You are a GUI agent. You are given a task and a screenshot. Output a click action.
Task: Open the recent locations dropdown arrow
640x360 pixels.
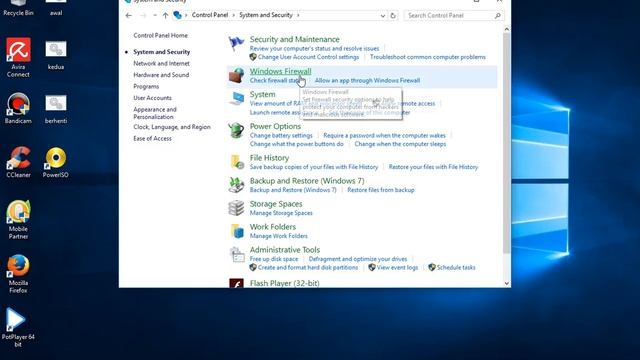155,16
